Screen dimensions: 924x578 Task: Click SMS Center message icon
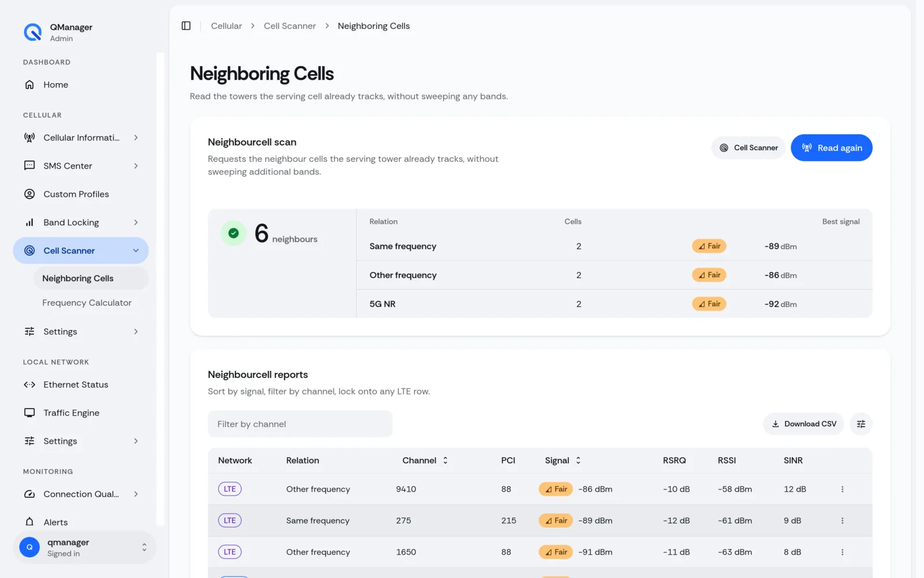29,166
